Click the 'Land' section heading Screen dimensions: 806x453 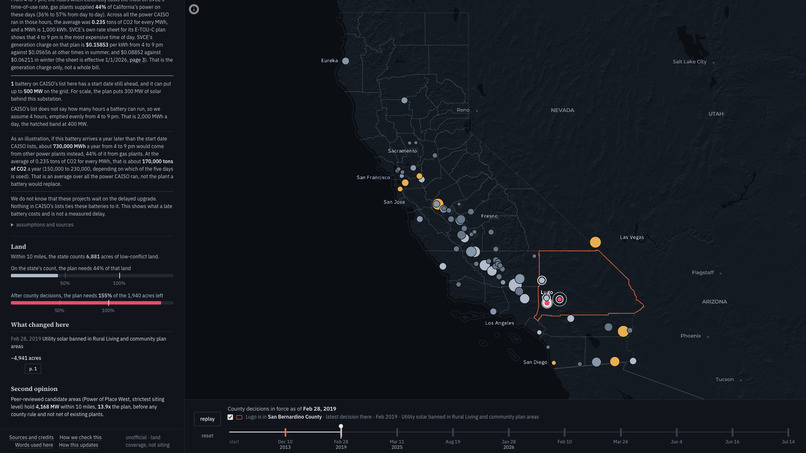pyautogui.click(x=19, y=247)
